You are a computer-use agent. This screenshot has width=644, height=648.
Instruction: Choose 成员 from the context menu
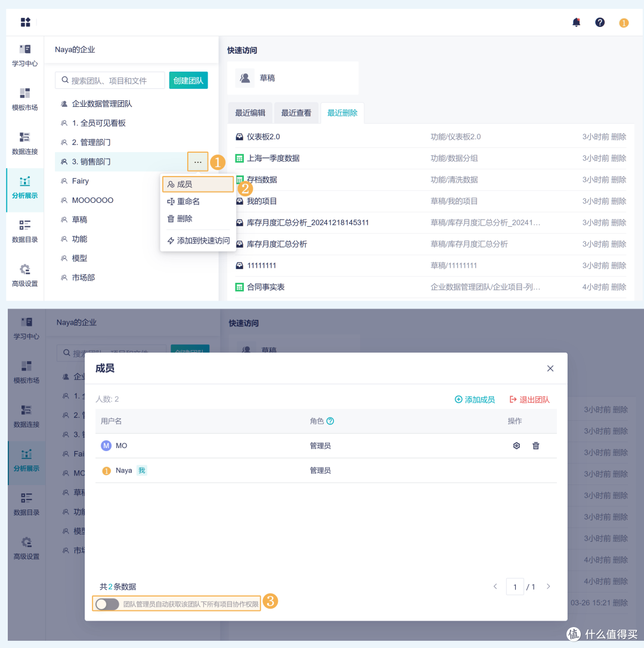[198, 184]
